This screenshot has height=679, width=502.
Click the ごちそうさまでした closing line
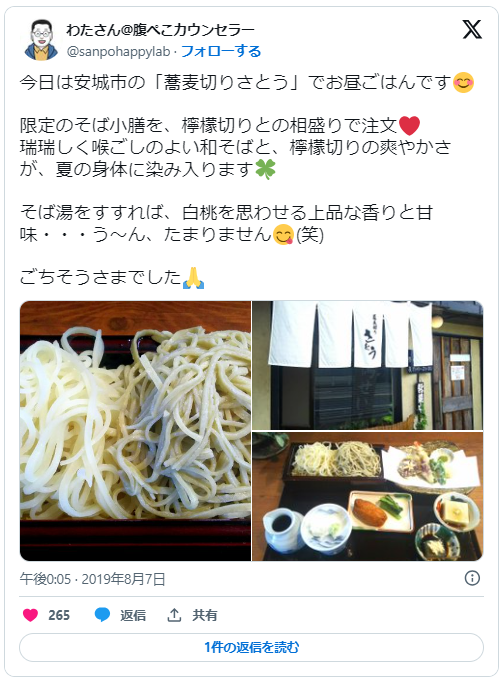(112, 277)
